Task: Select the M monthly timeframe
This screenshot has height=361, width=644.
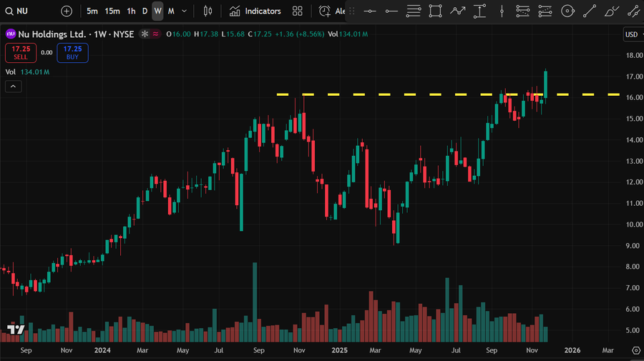Action: pyautogui.click(x=171, y=11)
